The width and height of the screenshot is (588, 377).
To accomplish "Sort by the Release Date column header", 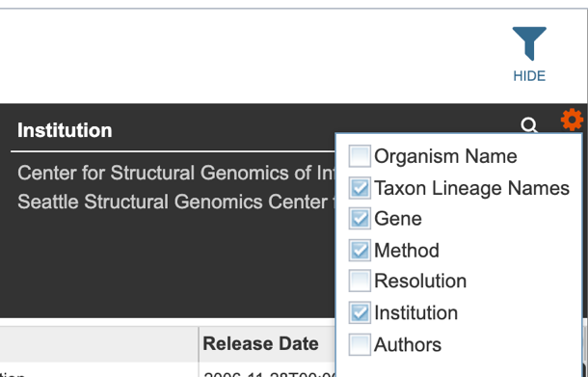I will (x=260, y=343).
